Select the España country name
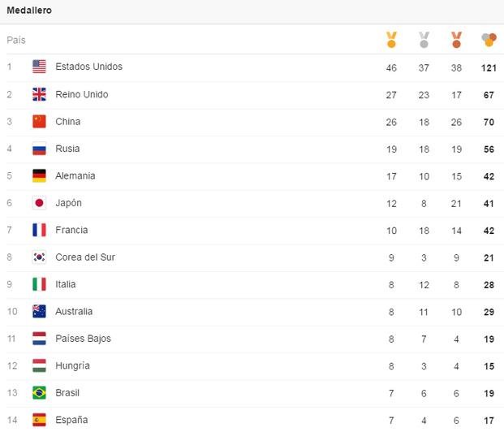 coord(71,420)
